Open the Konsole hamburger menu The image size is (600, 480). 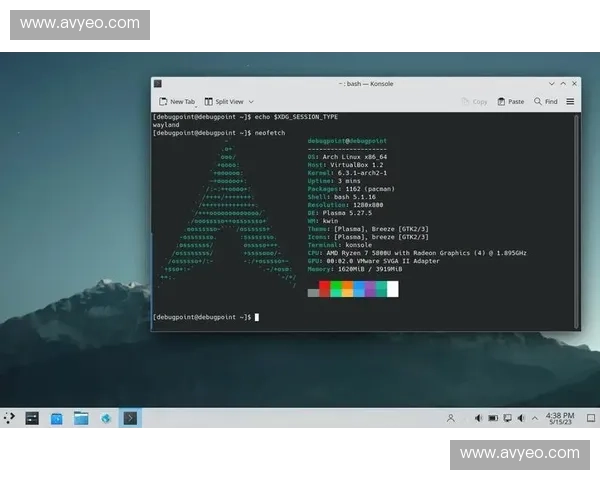pos(571,101)
